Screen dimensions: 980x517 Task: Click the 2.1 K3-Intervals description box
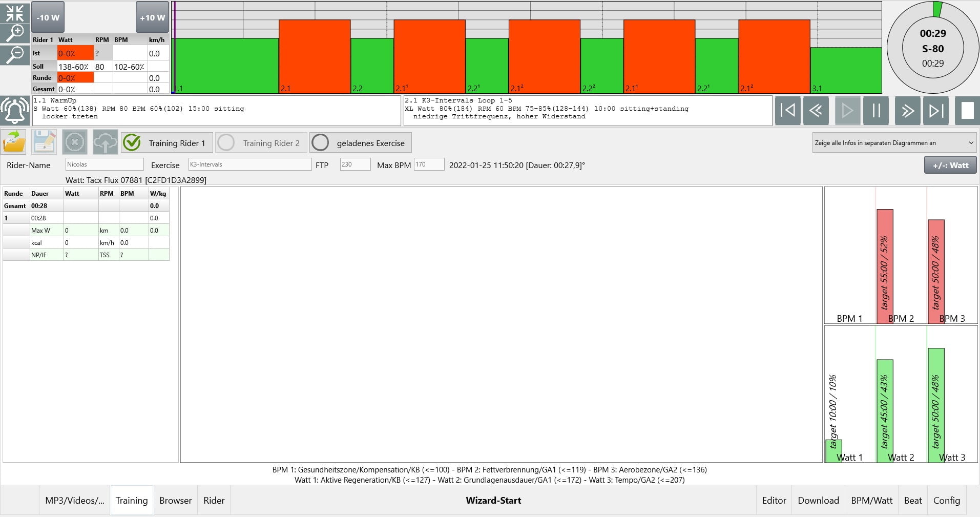pos(588,110)
